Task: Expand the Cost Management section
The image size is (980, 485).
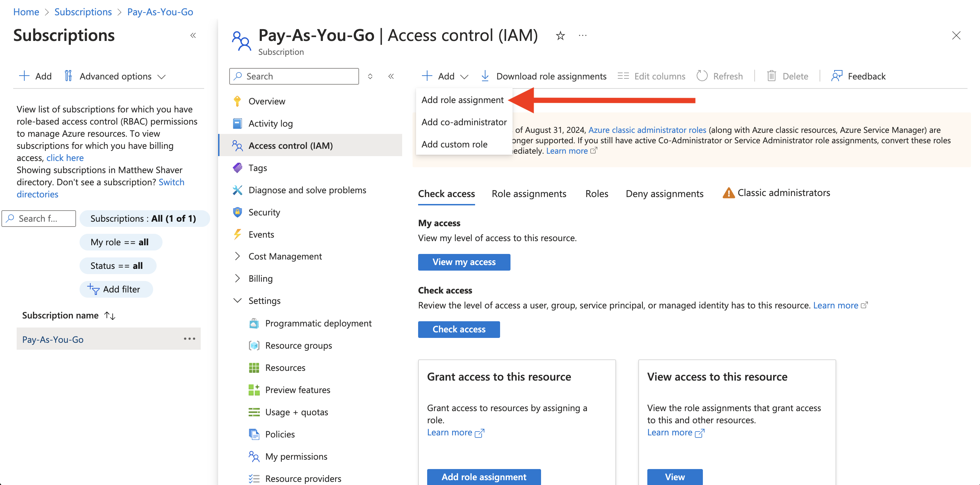Action: 238,256
